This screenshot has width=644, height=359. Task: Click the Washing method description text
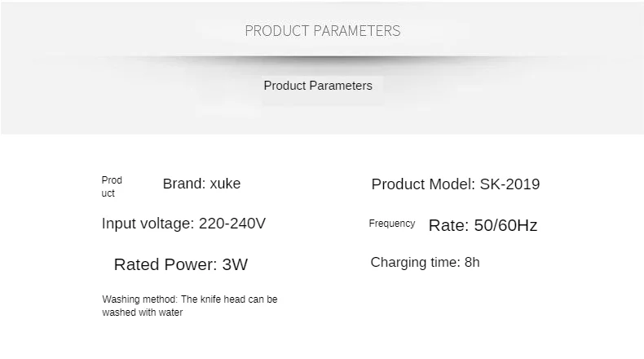tap(190, 305)
